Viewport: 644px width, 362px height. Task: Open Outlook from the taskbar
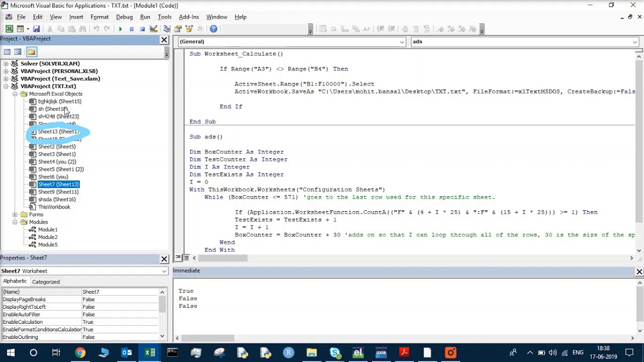click(126, 353)
